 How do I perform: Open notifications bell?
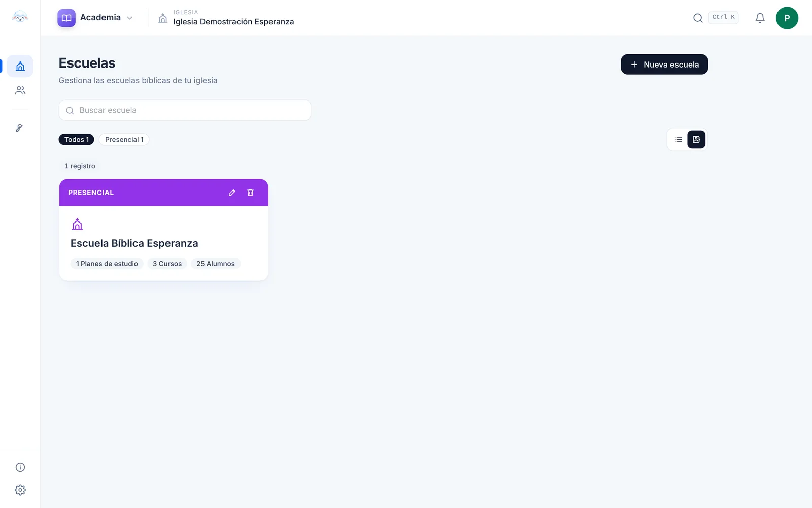coord(760,18)
